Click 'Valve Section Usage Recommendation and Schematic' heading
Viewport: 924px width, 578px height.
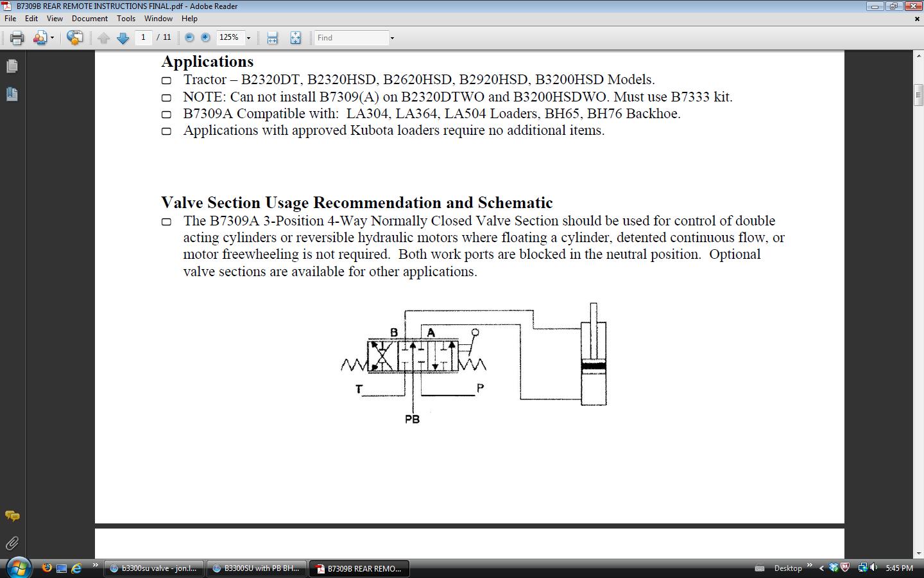click(x=357, y=203)
